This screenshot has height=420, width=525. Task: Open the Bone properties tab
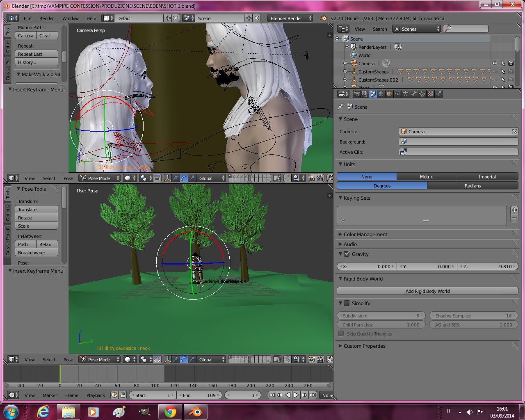tap(414, 94)
